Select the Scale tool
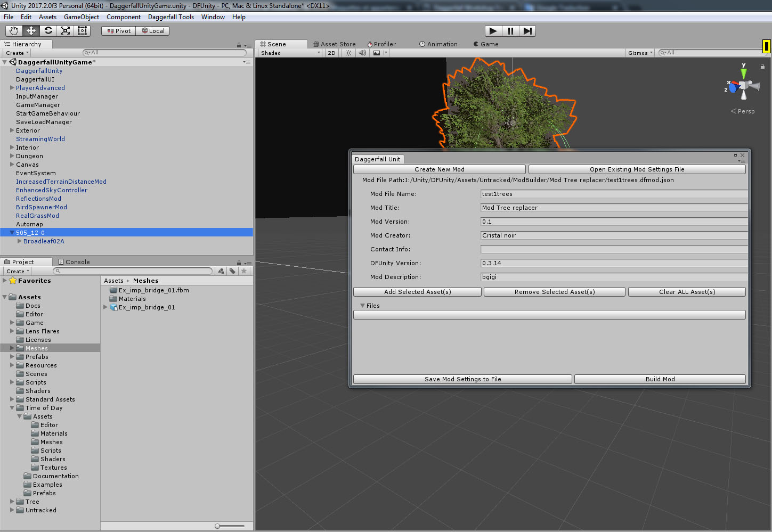The image size is (772, 532). point(65,31)
